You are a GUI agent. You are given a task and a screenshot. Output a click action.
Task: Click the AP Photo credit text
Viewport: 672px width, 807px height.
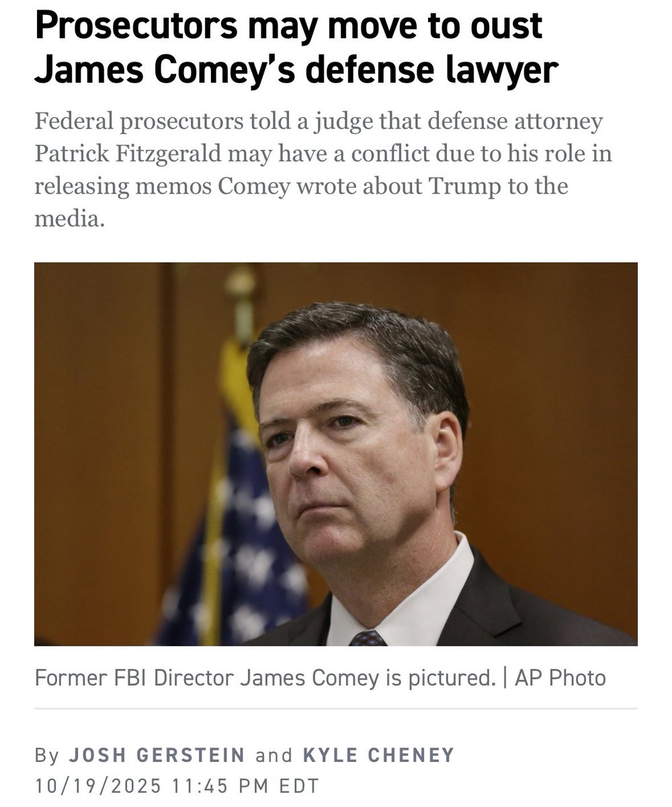pos(560,677)
